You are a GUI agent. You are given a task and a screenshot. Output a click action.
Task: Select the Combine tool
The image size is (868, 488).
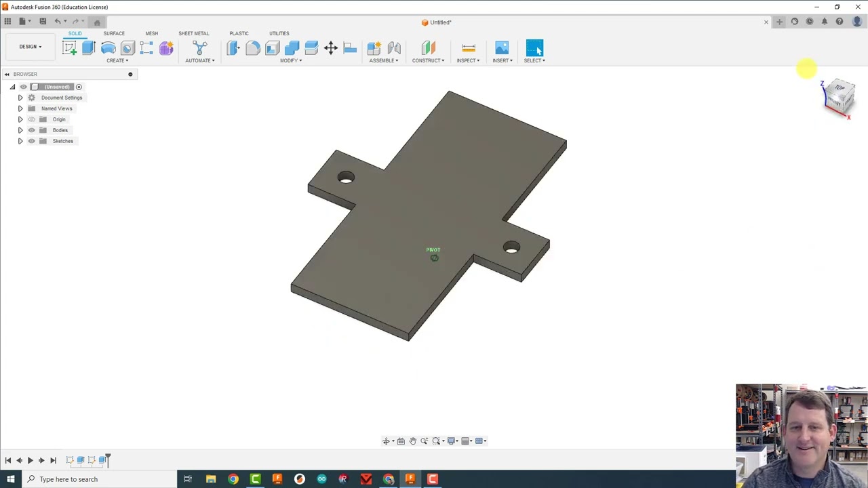click(292, 47)
